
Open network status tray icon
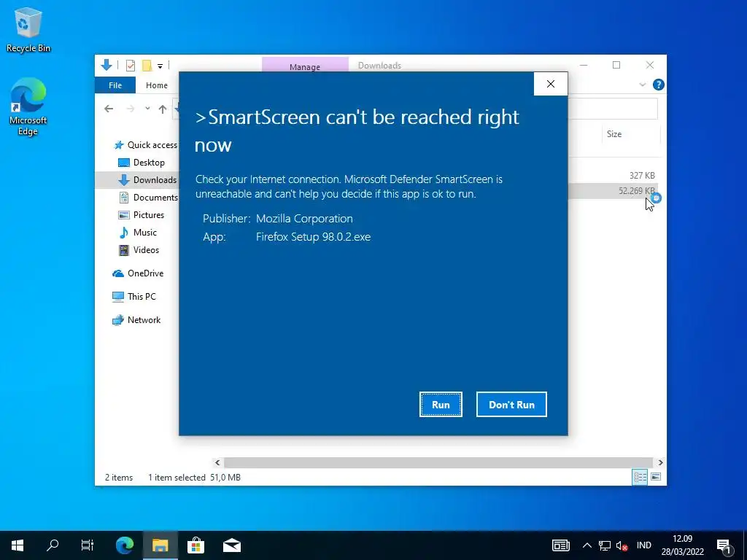[x=605, y=545]
